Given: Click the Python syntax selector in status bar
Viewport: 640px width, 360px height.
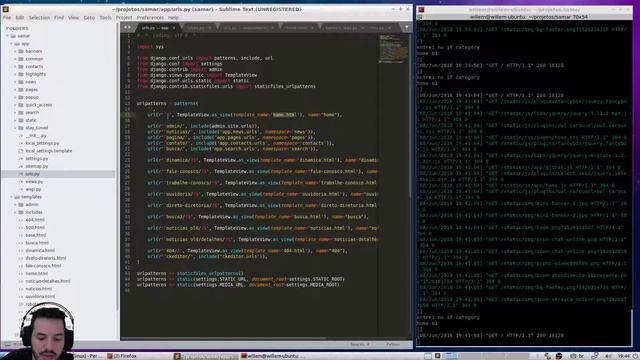Looking at the screenshot, I should point(393,344).
